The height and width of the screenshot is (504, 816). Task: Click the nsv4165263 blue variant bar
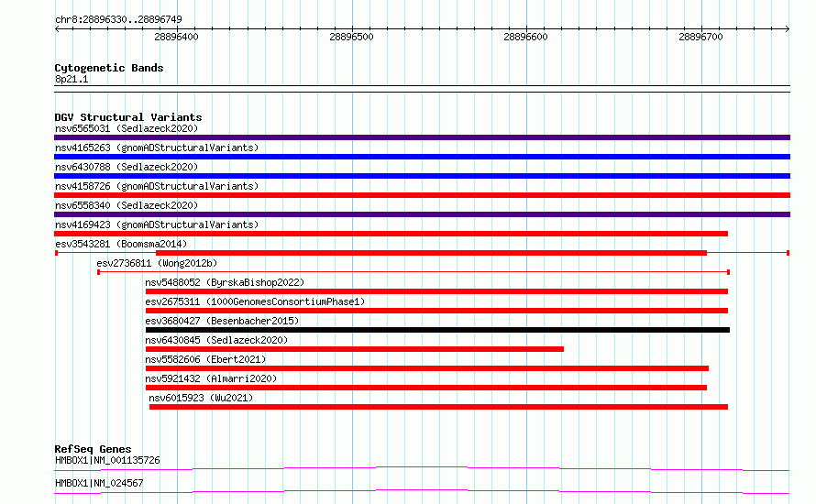[422, 157]
